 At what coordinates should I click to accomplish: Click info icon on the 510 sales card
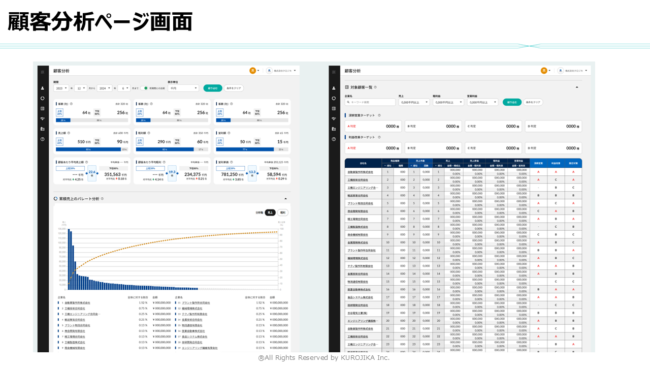pos(68,133)
